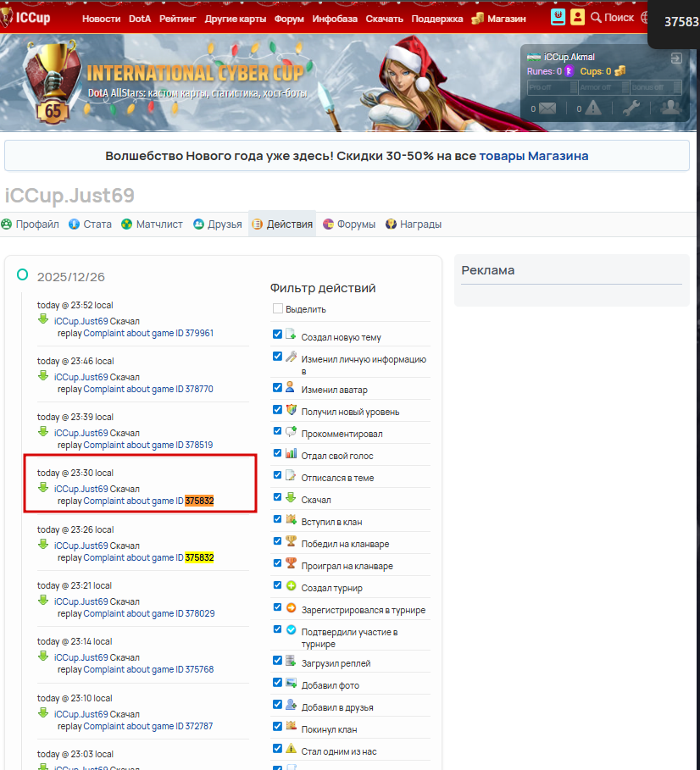Click the download arrow for the 23:39 entry
This screenshot has width=700, height=770.
click(43, 431)
